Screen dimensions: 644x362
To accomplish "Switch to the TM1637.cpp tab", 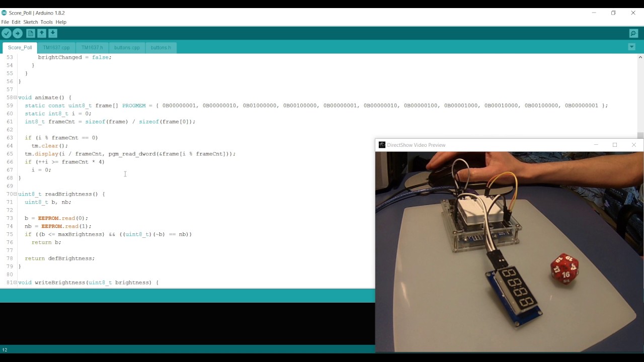I will click(56, 48).
